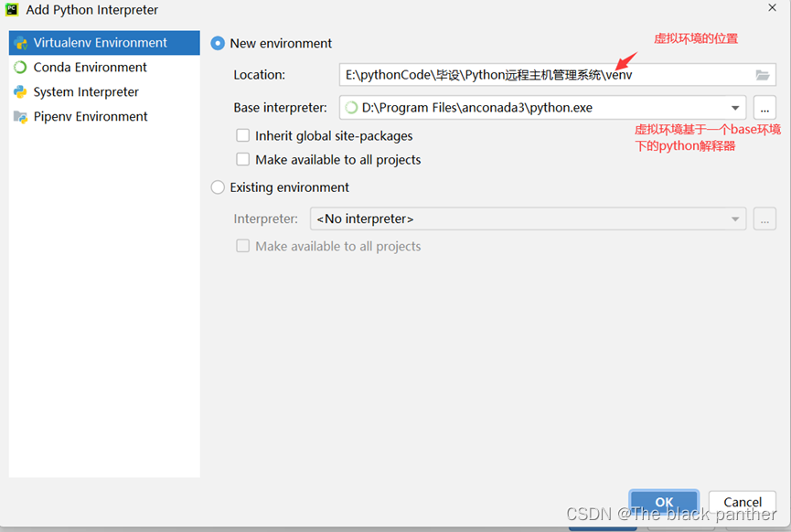The width and height of the screenshot is (791, 532).
Task: Open the folder browser for Location
Action: [762, 74]
